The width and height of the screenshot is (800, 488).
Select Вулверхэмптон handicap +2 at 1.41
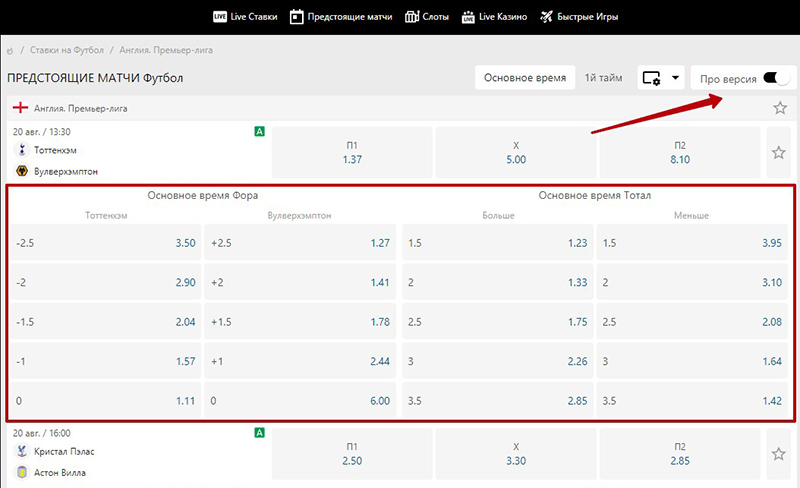[300, 282]
